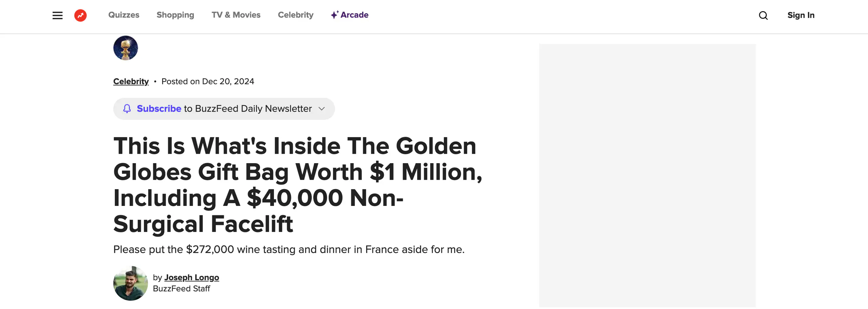Viewport: 868px width, 309px height.
Task: Expand the newsletter dropdown chevron
Action: tap(322, 109)
